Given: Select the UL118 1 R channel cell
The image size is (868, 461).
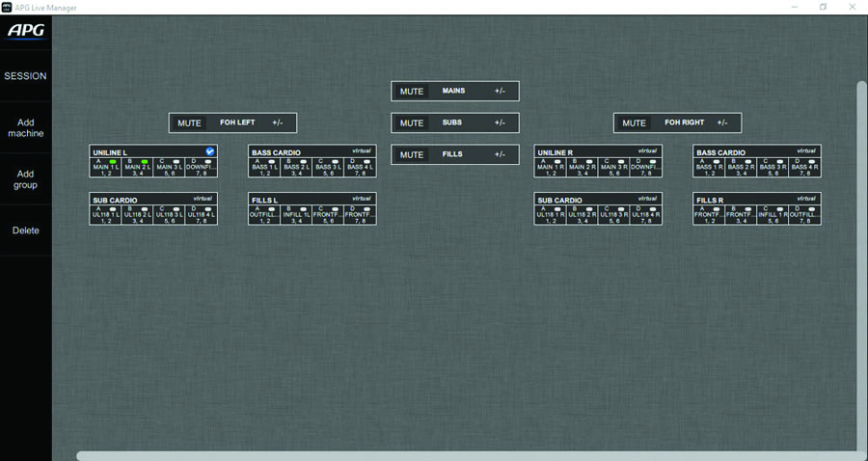Looking at the screenshot, I should click(x=551, y=215).
